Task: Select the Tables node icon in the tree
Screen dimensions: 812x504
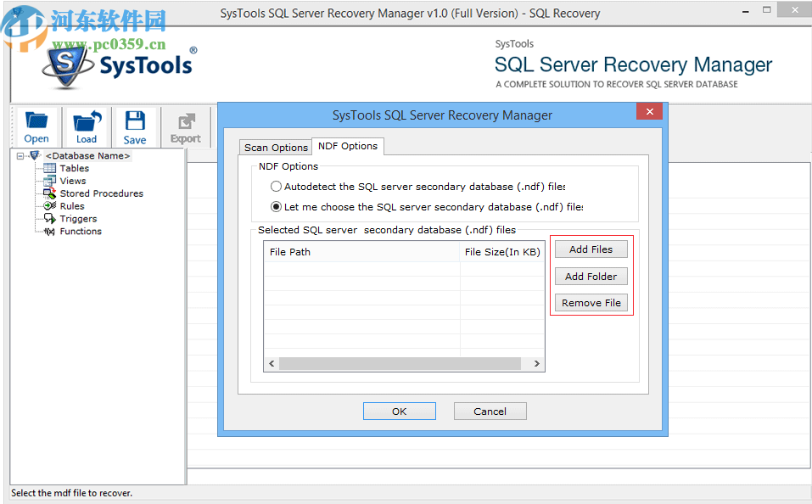Action: tap(49, 168)
